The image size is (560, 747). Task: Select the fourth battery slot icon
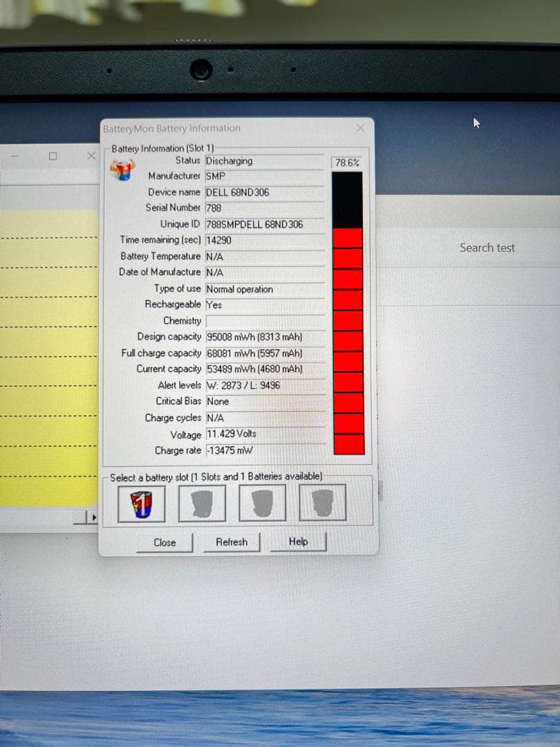pyautogui.click(x=322, y=503)
